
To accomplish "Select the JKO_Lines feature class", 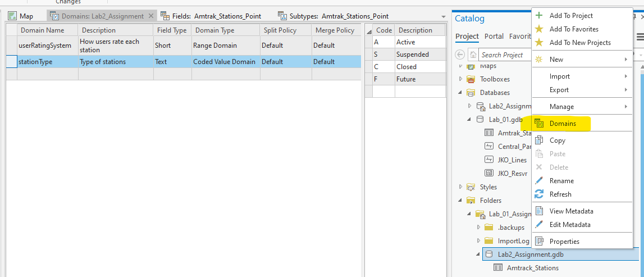I will (x=512, y=160).
